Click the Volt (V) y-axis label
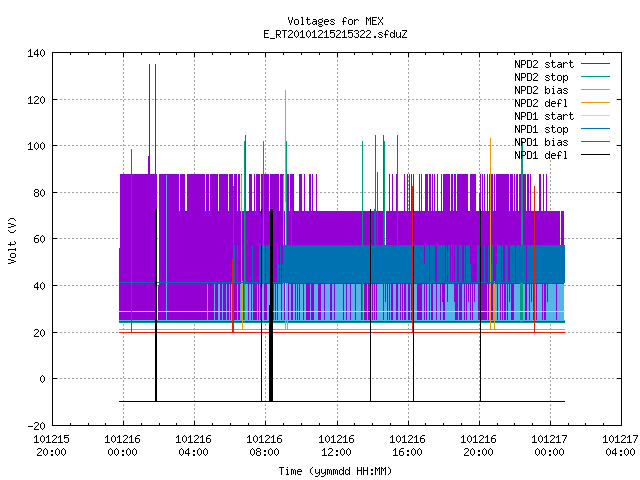 click(x=13, y=240)
